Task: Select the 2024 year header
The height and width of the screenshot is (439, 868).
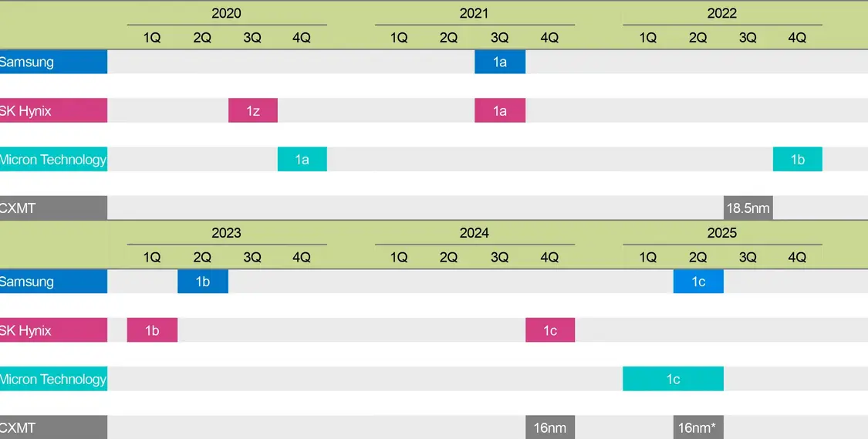Action: click(475, 233)
